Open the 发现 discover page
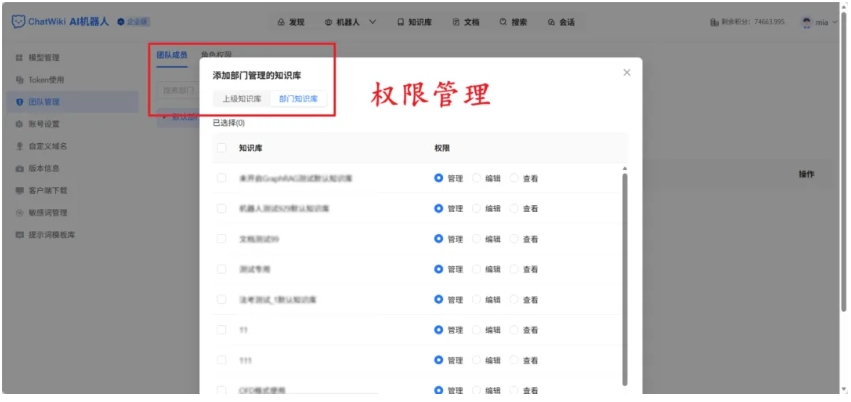The image size is (851, 402). pos(291,23)
